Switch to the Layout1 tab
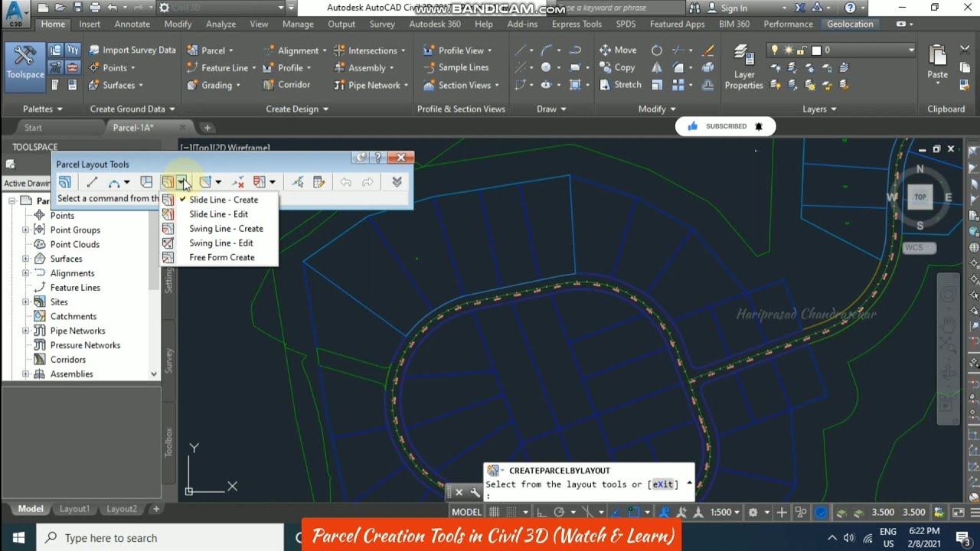The height and width of the screenshot is (551, 980). [74, 509]
